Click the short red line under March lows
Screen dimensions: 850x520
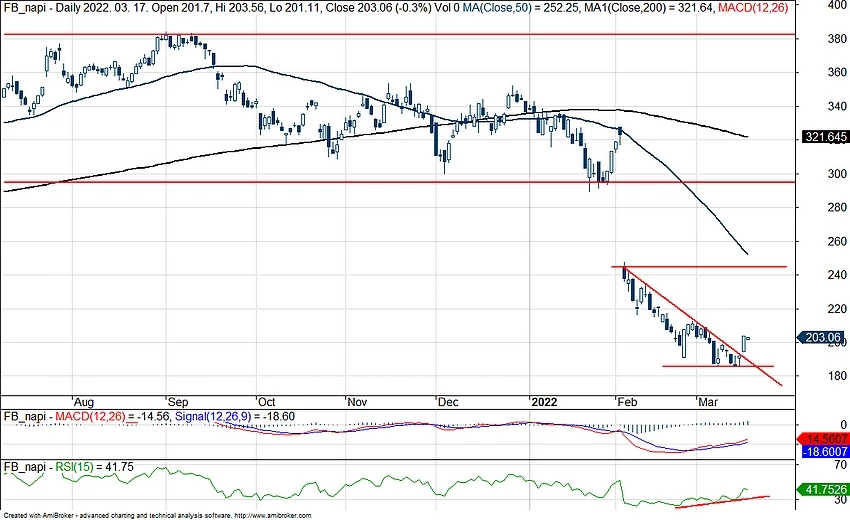[718, 366]
